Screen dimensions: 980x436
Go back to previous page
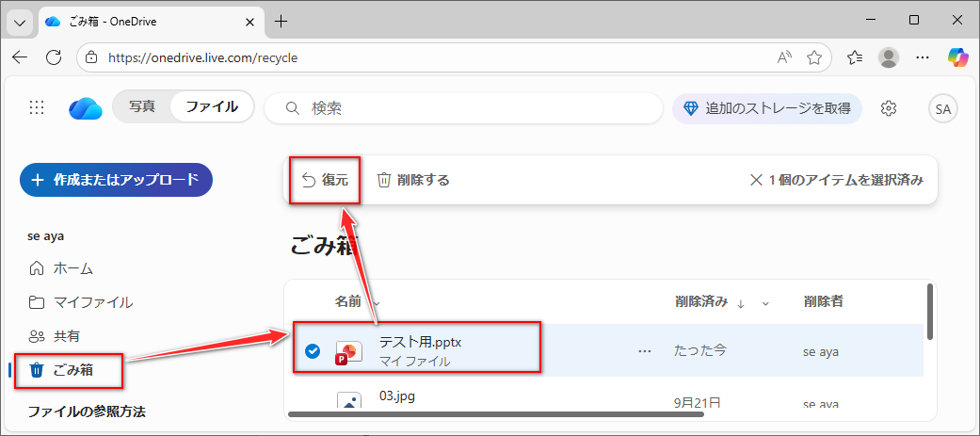coord(20,58)
